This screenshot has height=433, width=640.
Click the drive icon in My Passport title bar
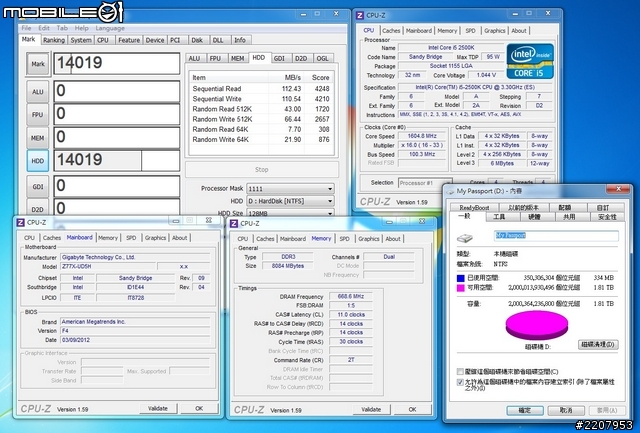point(451,191)
